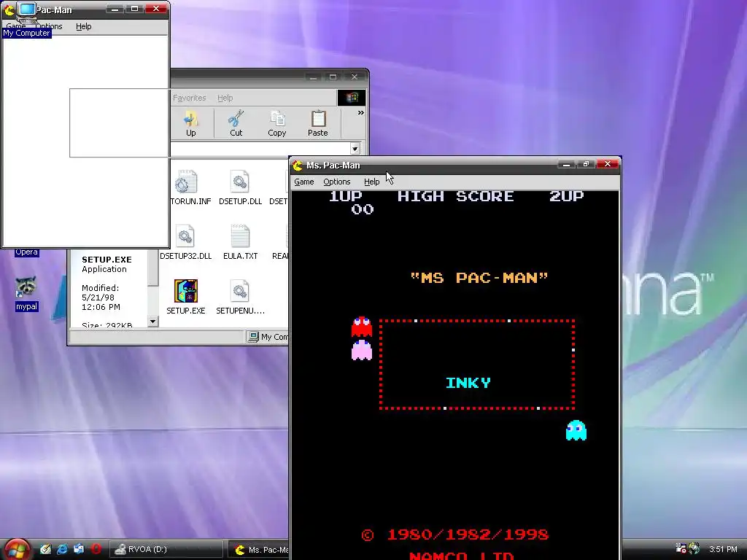Click the Outlook Express quick launch icon
This screenshot has height=560, width=747.
pyautogui.click(x=79, y=549)
